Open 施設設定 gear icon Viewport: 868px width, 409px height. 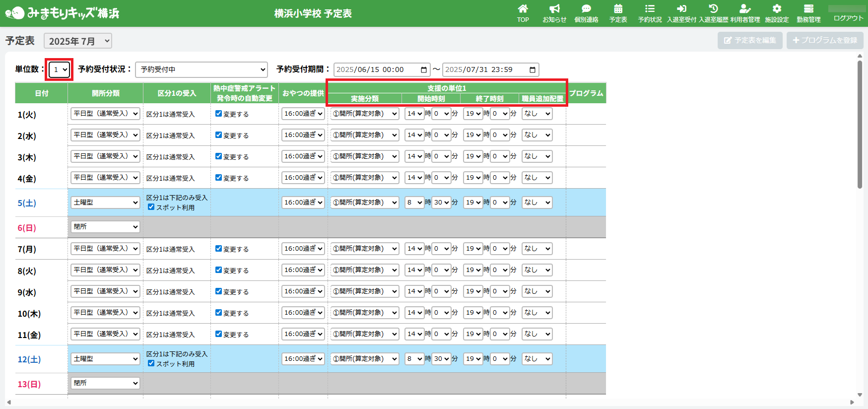tap(777, 9)
